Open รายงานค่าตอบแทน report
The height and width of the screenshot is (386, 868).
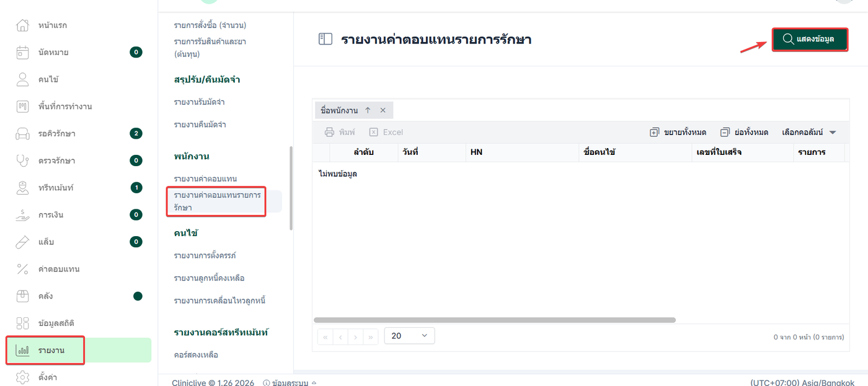(205, 178)
